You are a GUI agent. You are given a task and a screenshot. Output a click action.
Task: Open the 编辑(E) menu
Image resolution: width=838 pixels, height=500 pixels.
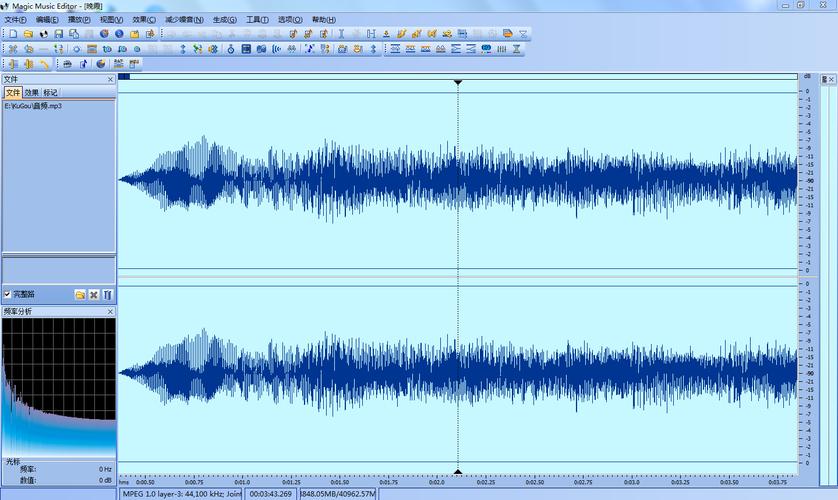coord(47,20)
